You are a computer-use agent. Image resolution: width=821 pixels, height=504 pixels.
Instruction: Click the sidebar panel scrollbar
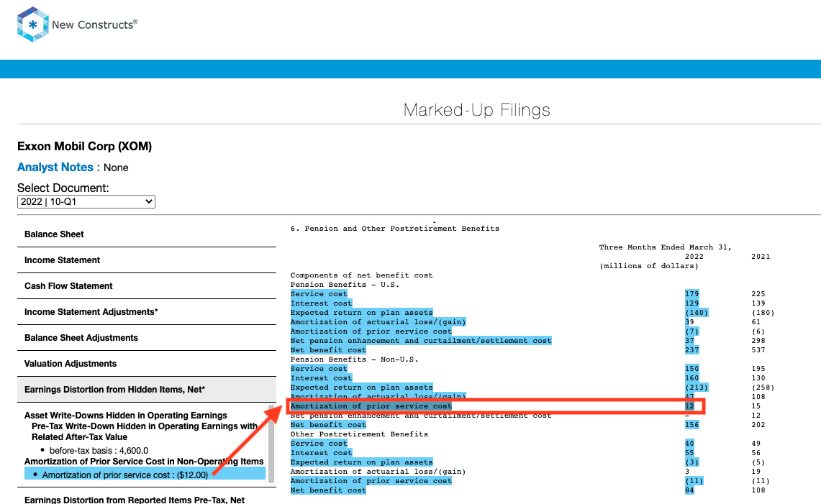click(x=271, y=444)
